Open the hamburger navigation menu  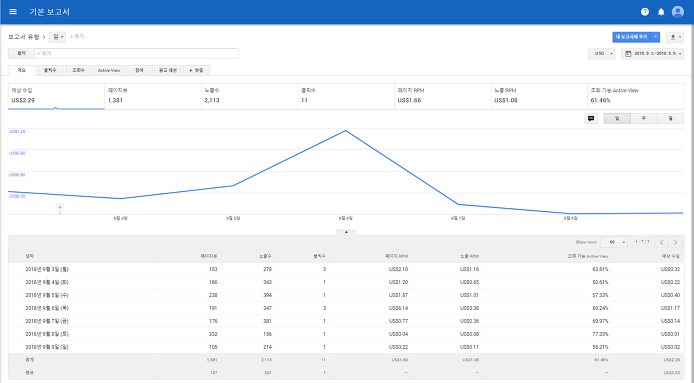pyautogui.click(x=13, y=12)
